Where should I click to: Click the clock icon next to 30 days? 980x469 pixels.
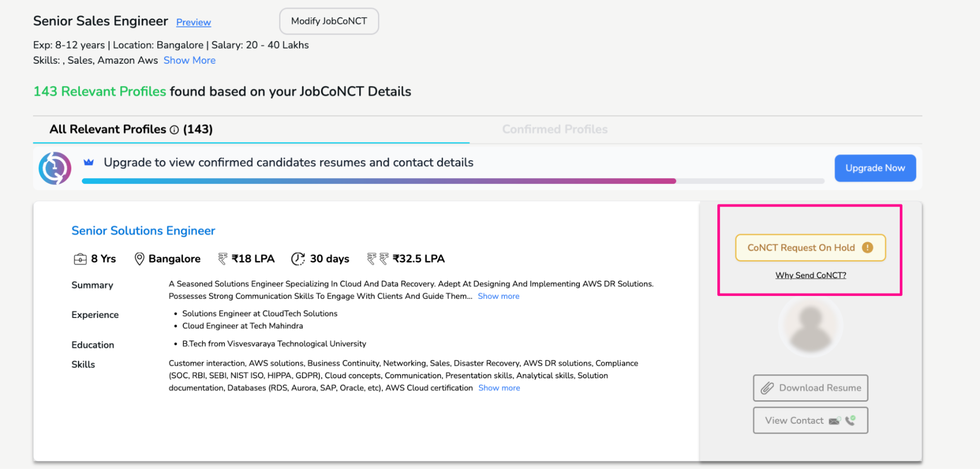(298, 259)
